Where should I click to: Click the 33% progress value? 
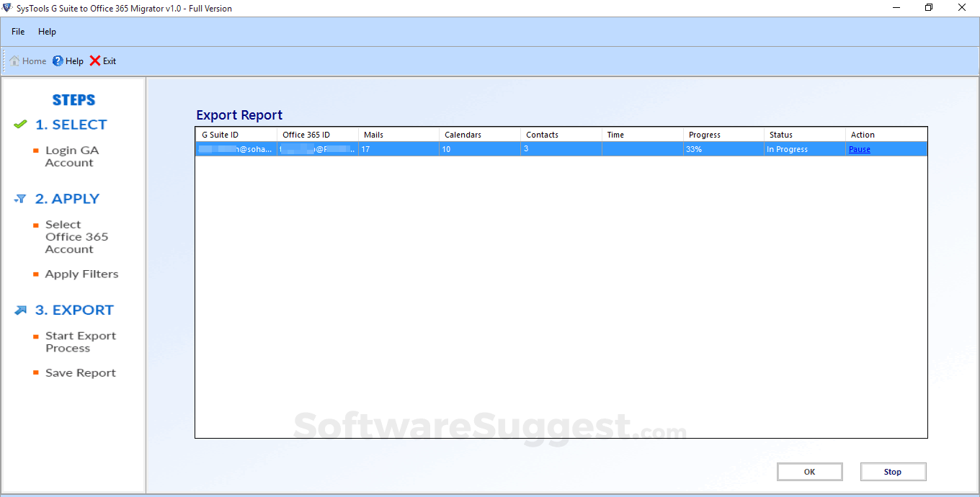694,149
